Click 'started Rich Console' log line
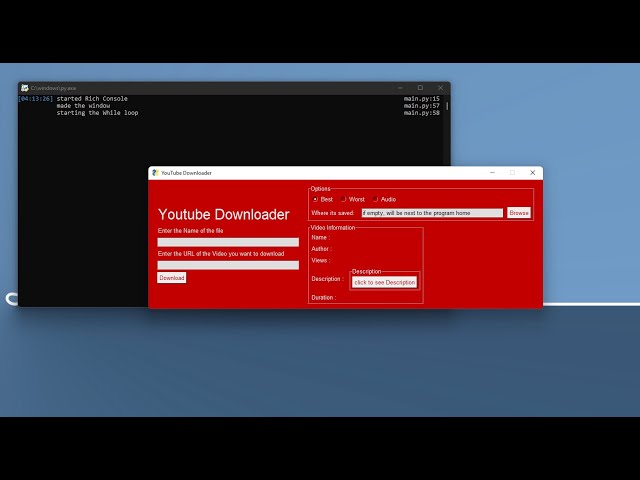The width and height of the screenshot is (640, 480). 92,98
